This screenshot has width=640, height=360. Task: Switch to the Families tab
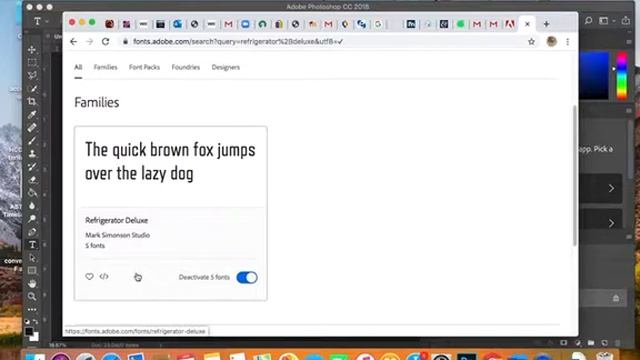[x=105, y=67]
